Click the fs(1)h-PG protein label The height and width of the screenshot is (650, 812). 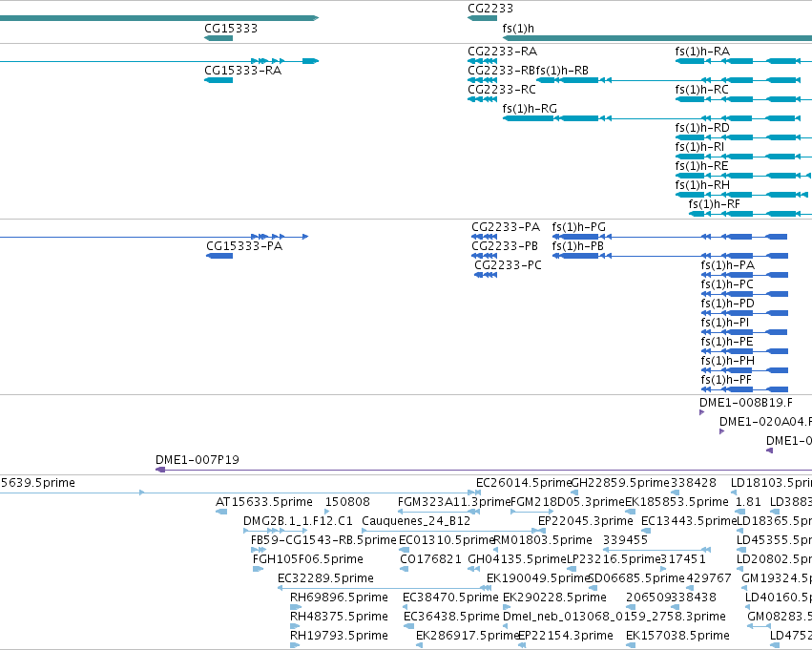(x=579, y=227)
